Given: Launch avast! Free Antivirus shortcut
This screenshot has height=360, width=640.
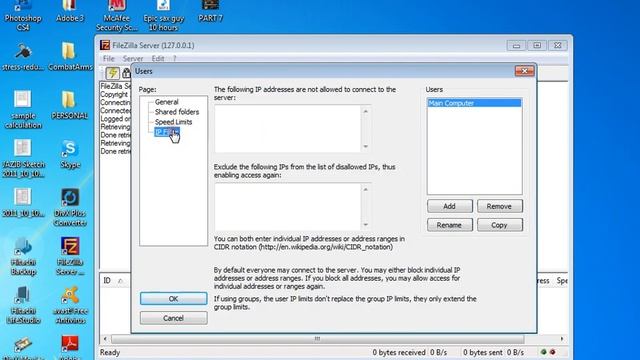Looking at the screenshot, I should pos(70,305).
